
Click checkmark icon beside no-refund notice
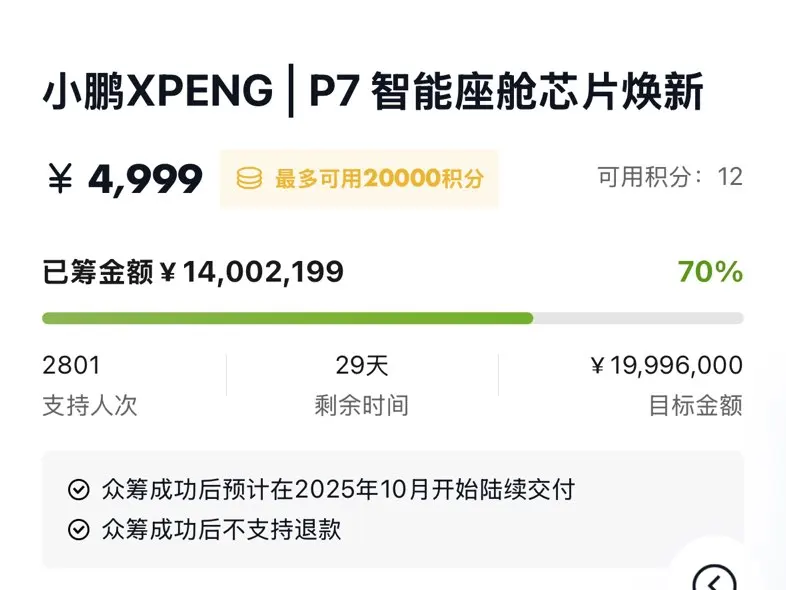pos(79,529)
